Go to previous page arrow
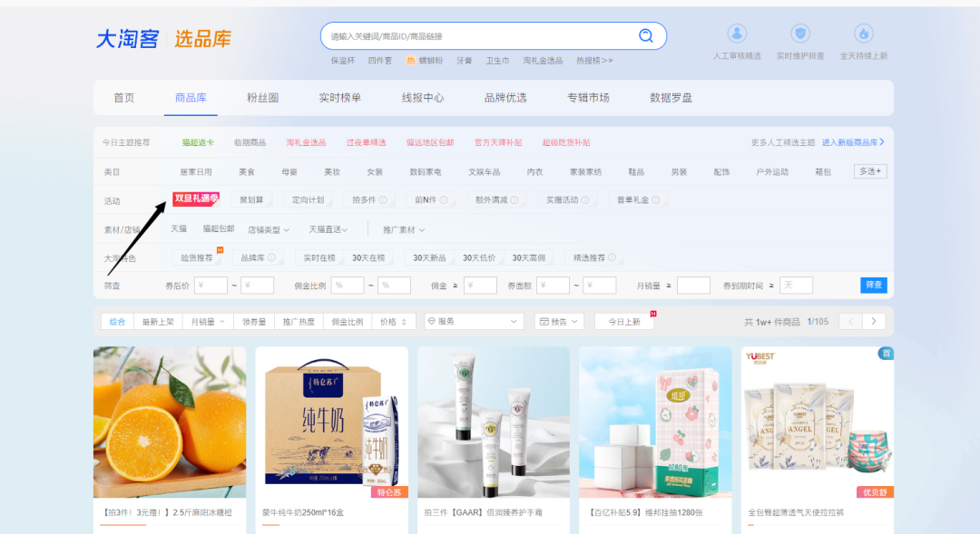980x534 pixels. click(x=850, y=321)
